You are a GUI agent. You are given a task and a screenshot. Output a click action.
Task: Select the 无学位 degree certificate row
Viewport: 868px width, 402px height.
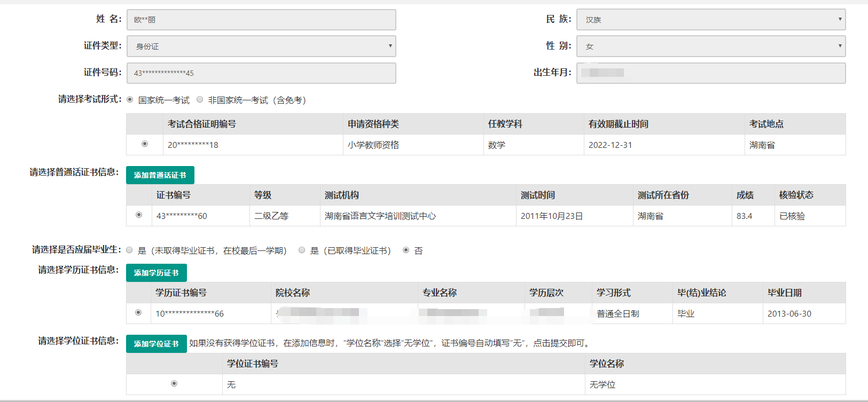tap(174, 384)
